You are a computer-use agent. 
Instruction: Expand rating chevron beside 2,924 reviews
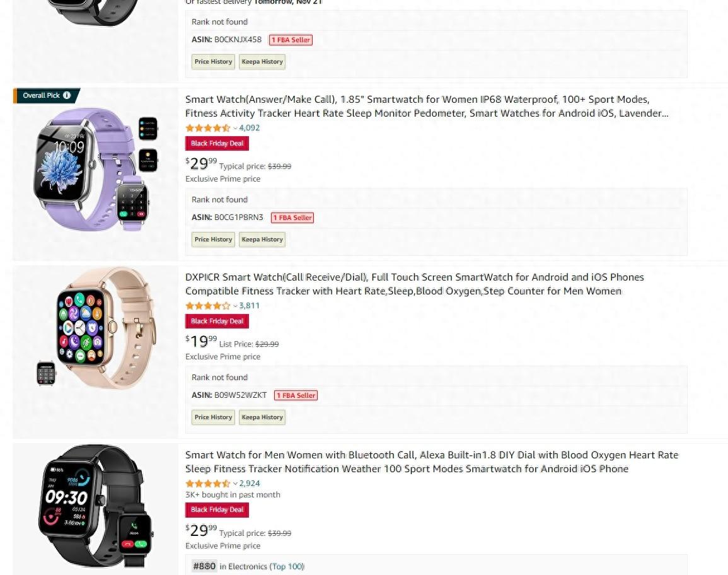click(x=235, y=484)
